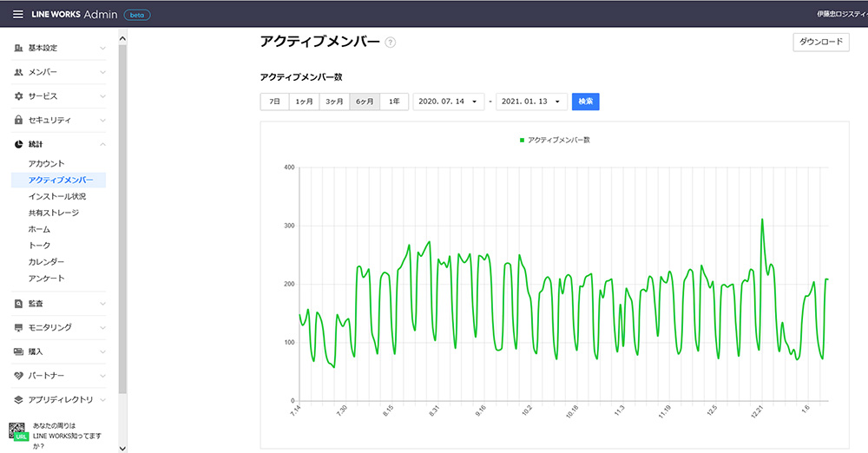
Task: Open インストール状況 in the sidebar
Action: coord(57,196)
